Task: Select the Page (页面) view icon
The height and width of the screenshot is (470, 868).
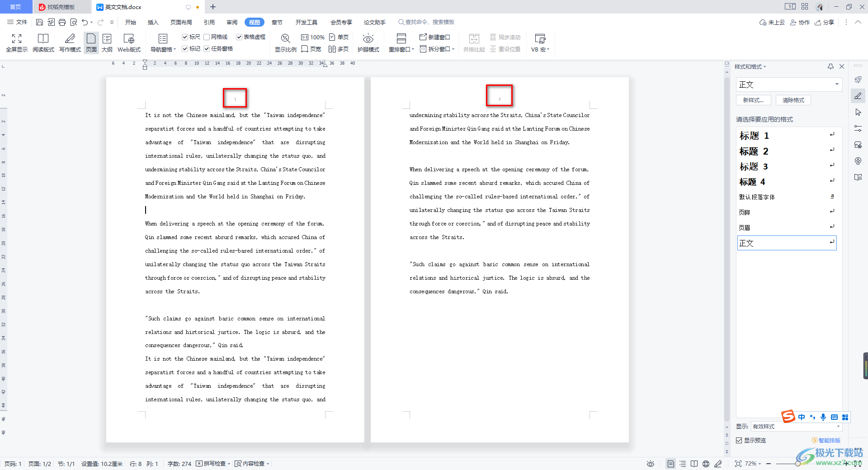Action: tap(91, 43)
